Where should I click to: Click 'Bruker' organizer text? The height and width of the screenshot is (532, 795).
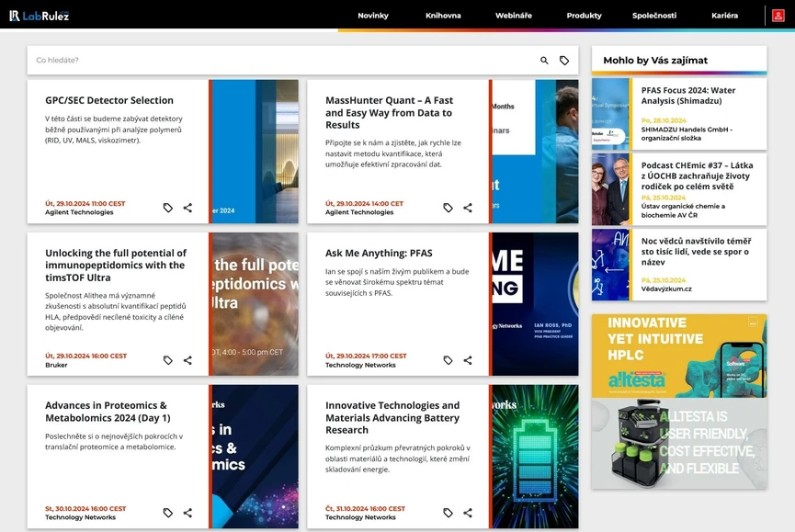coord(56,365)
